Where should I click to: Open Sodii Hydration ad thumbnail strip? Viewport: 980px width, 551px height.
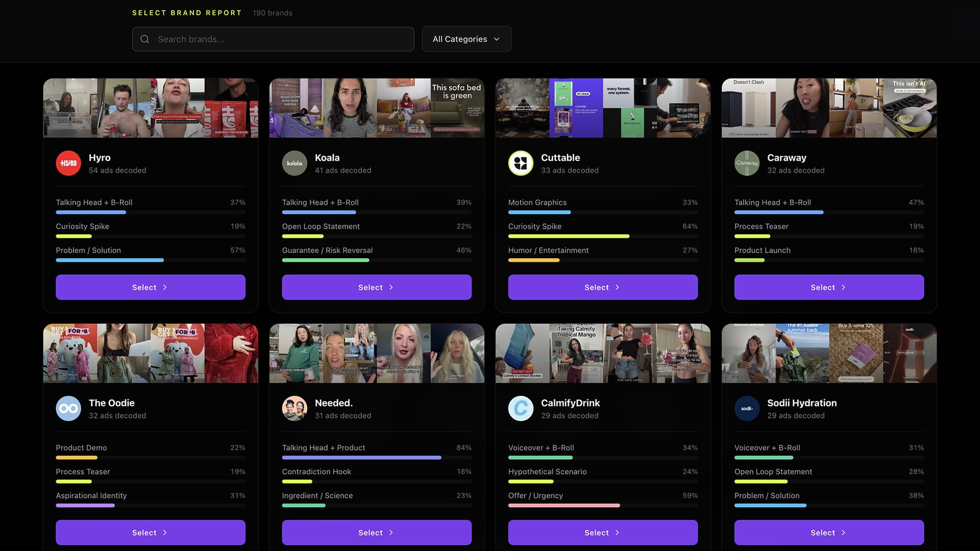coord(829,353)
